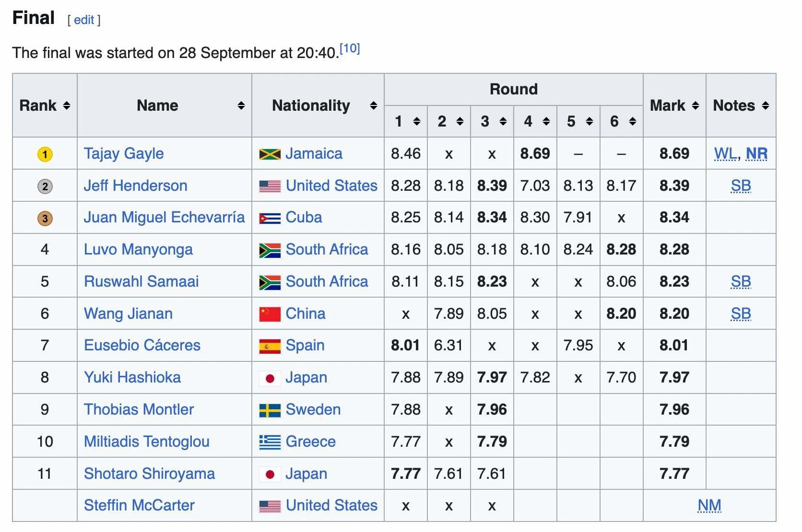Open Tajay Gayle's athlete page

point(124,153)
